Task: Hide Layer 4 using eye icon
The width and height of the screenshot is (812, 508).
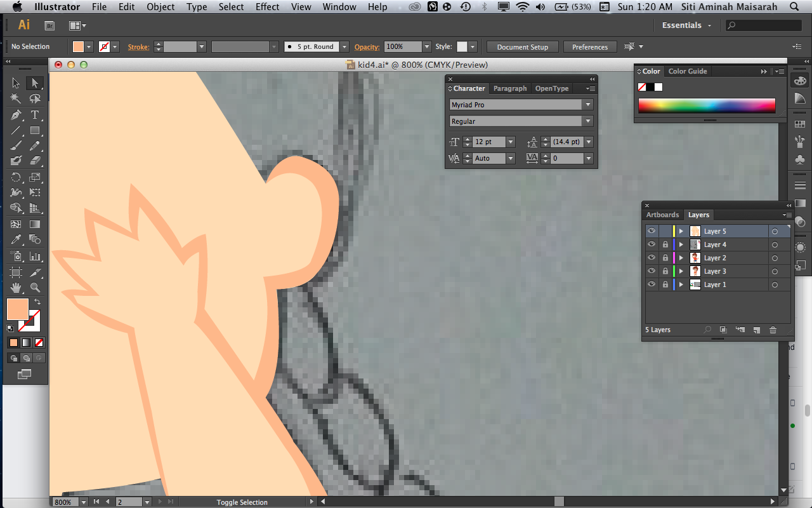Action: click(652, 244)
